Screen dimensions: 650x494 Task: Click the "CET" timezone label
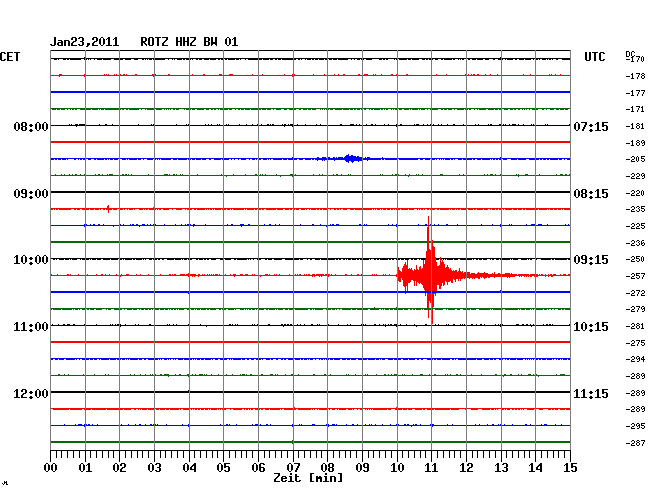[x=10, y=57]
